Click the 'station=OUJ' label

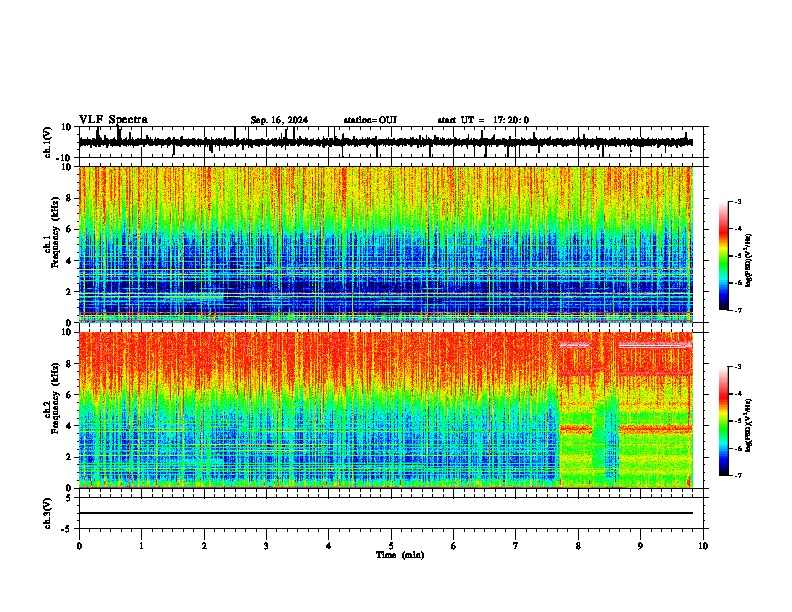(370, 120)
